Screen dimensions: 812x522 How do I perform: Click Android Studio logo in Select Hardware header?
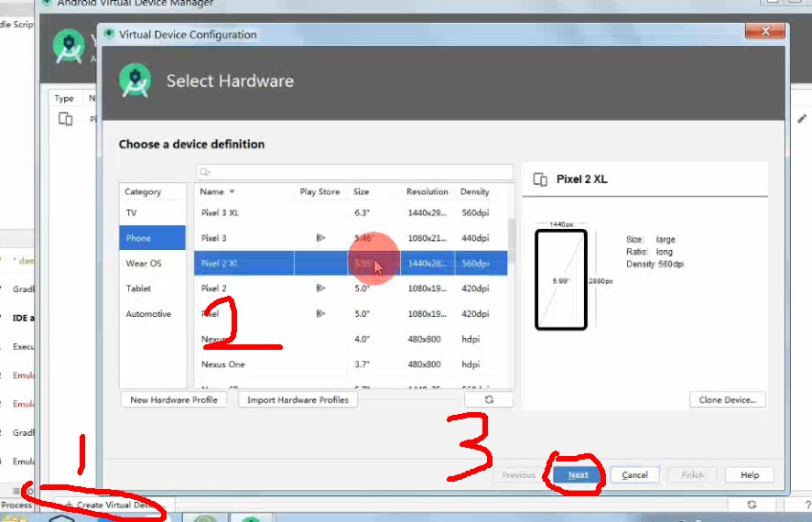coord(135,81)
